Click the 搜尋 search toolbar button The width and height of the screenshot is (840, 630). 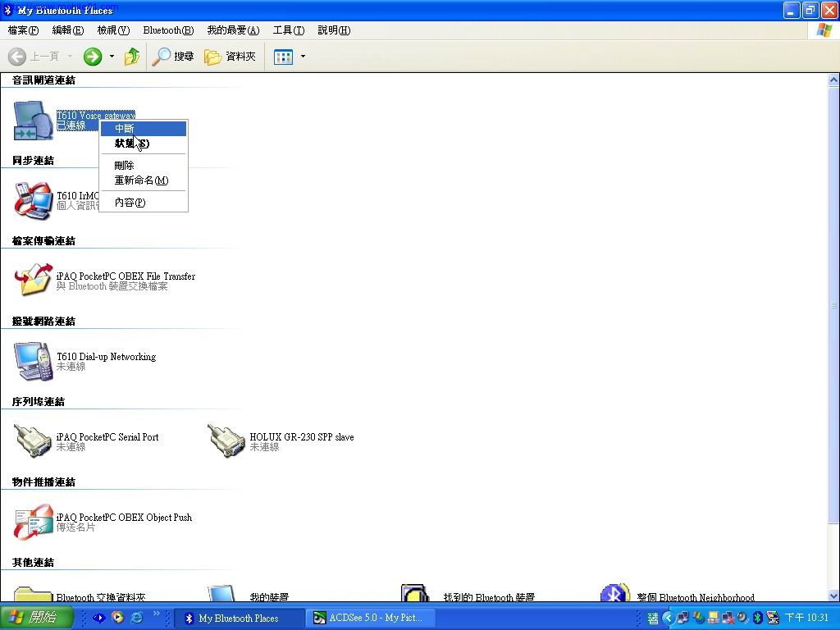tap(172, 57)
